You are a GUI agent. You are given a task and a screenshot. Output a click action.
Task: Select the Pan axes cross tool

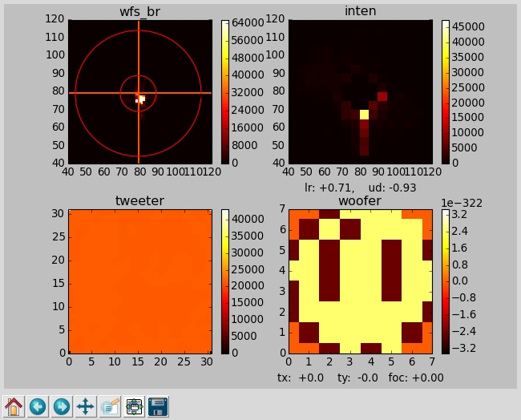86,406
